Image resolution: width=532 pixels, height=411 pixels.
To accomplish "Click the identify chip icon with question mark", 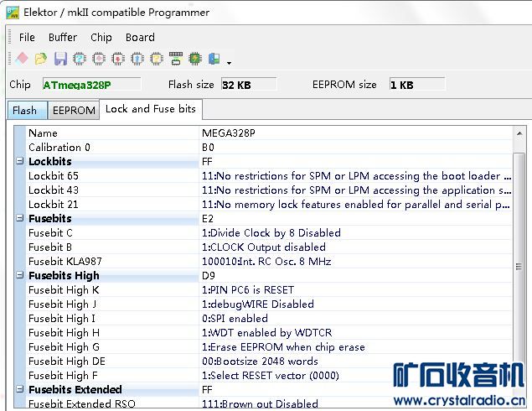I will tap(80, 59).
